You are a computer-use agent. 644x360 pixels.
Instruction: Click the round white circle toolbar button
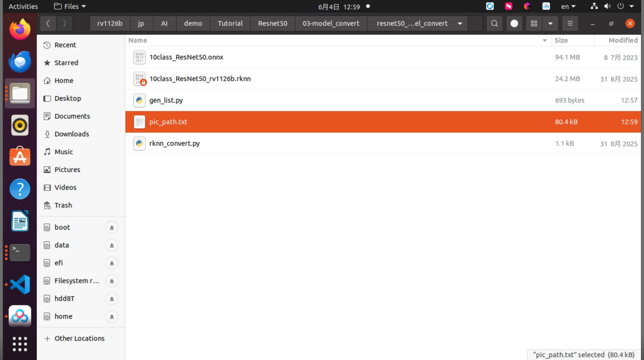pos(514,24)
